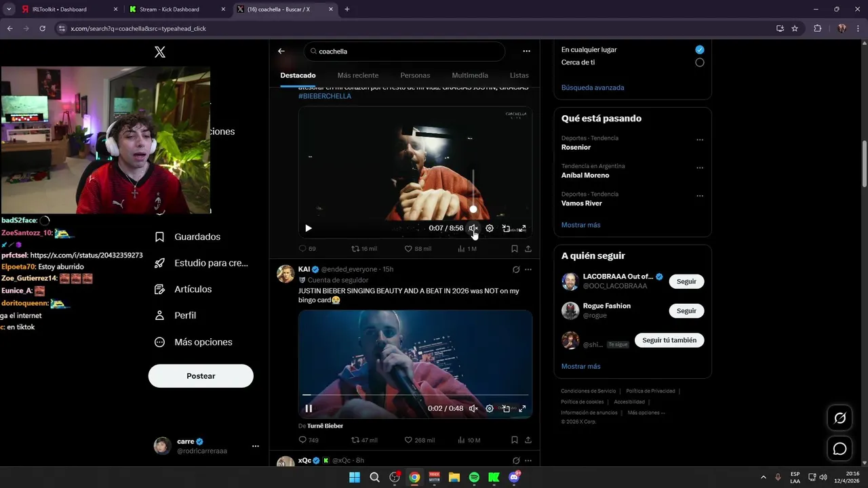The width and height of the screenshot is (868, 488).
Task: Open search options three-dot menu
Action: (526, 51)
